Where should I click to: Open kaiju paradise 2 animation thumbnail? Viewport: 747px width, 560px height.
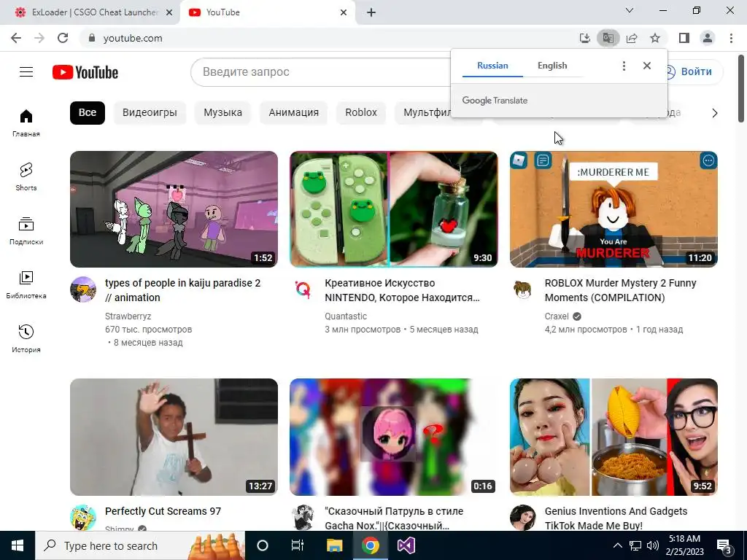(x=174, y=209)
